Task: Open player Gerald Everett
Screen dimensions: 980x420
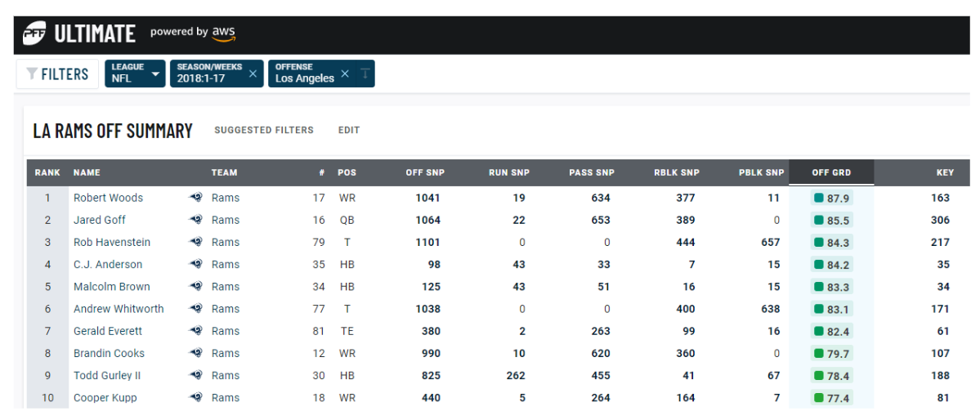Action: pos(108,331)
